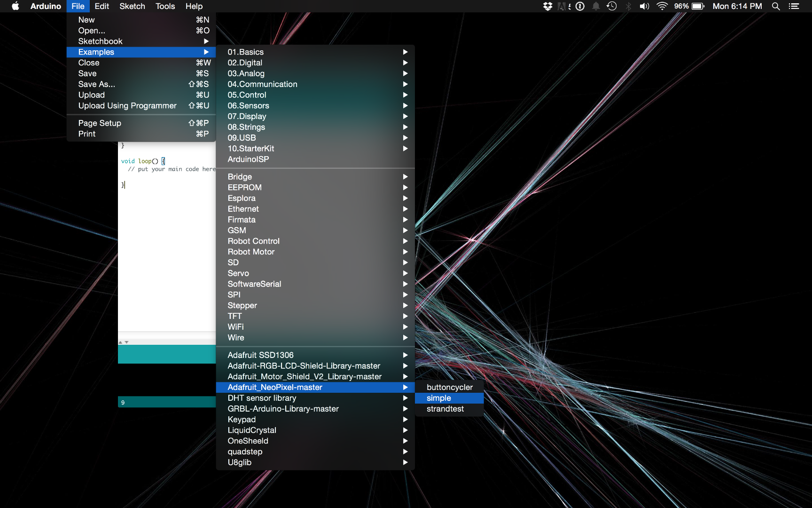Expand Adafruit_Motor_Shield_V2_Library-master examples
Viewport: 812px width, 508px height.
[x=315, y=377]
